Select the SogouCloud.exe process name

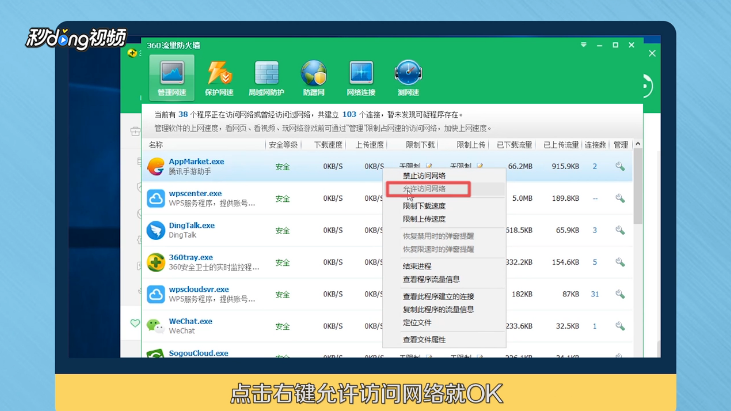point(199,353)
